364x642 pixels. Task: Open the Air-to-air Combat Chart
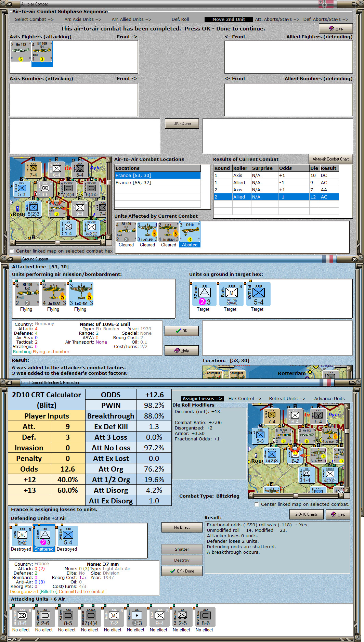[330, 159]
